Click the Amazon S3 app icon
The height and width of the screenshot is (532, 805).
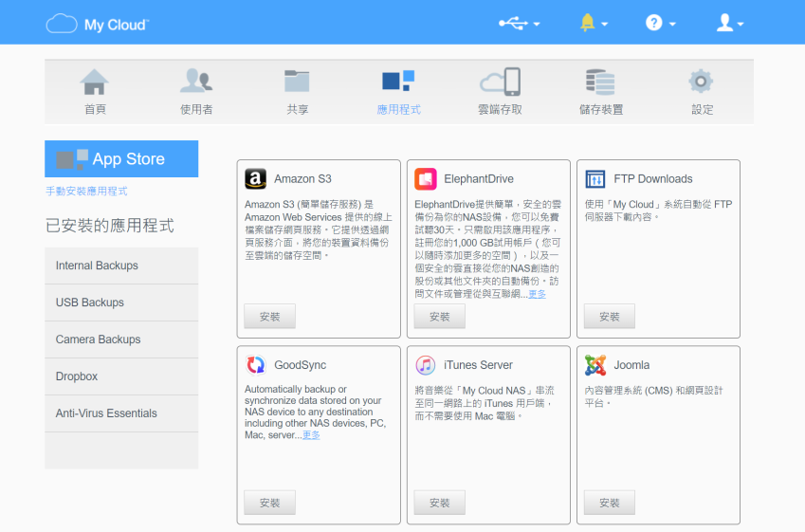click(x=255, y=178)
